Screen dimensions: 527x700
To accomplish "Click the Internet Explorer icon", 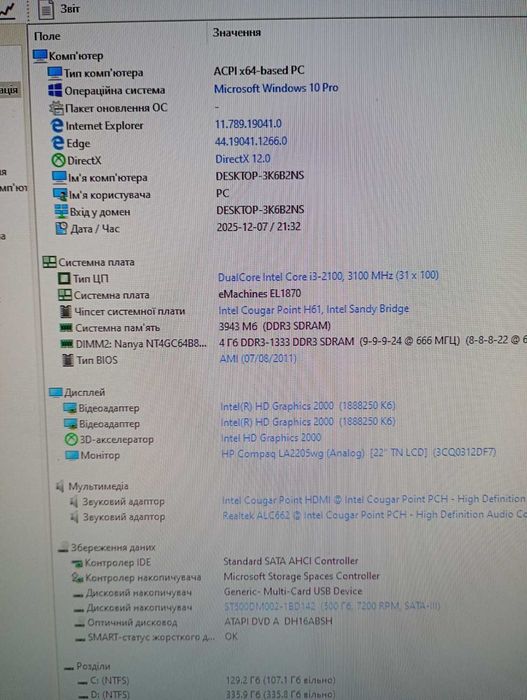I will coord(57,125).
